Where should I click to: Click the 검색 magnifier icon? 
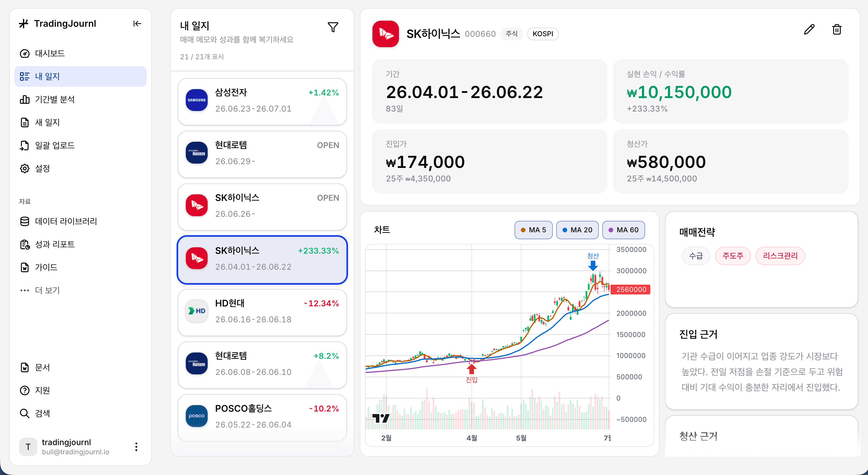(x=25, y=413)
